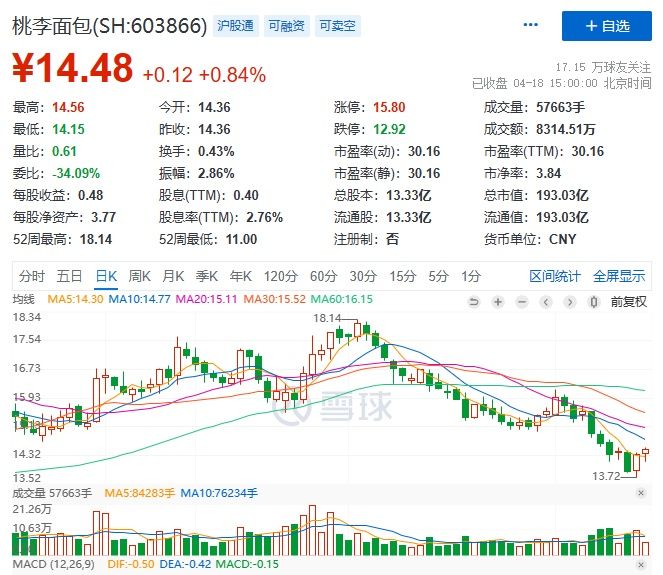Click the MA30:15.52 moving average label
Screen dimensions: 663x575
point(274,299)
